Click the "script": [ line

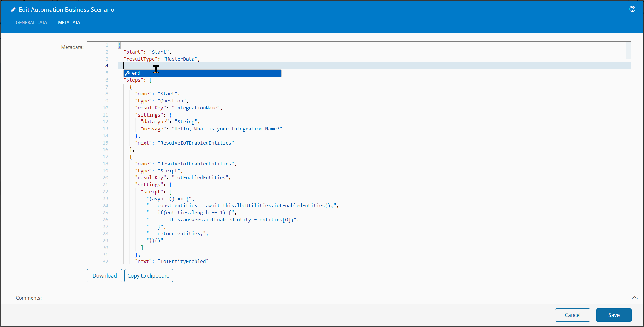pos(156,192)
